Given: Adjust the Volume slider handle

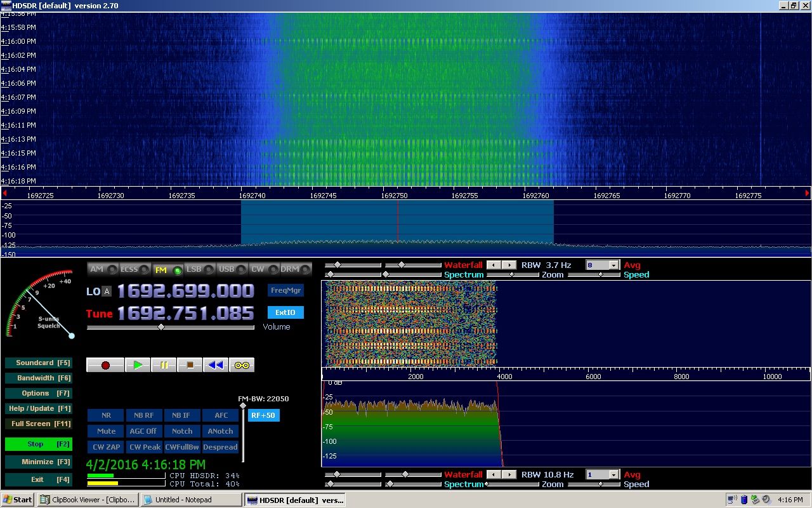Looking at the screenshot, I should pyautogui.click(x=161, y=327).
